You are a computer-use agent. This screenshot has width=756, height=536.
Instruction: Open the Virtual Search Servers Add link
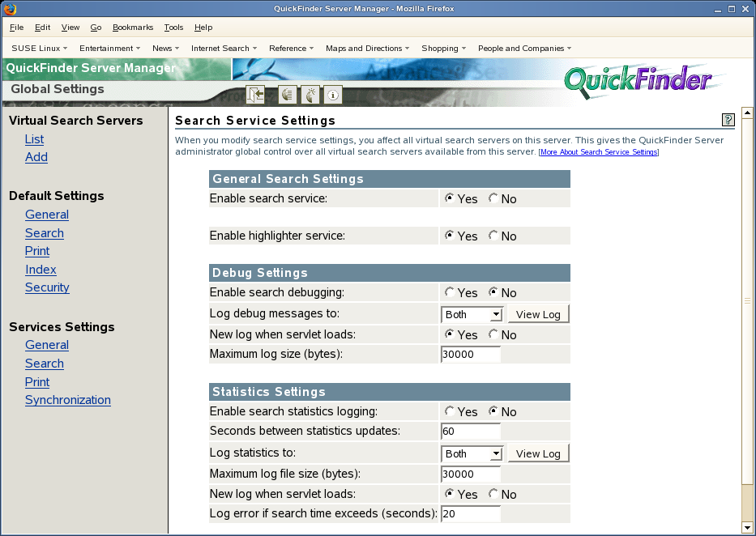[36, 157]
